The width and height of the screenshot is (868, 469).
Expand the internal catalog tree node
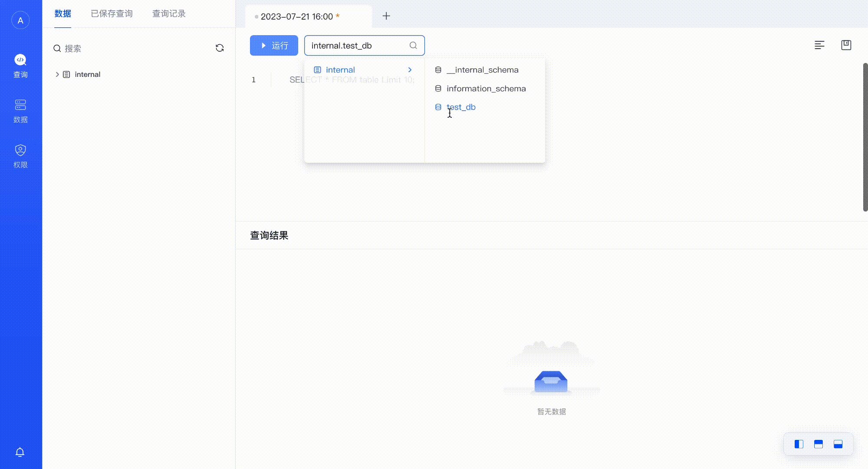[x=57, y=74]
